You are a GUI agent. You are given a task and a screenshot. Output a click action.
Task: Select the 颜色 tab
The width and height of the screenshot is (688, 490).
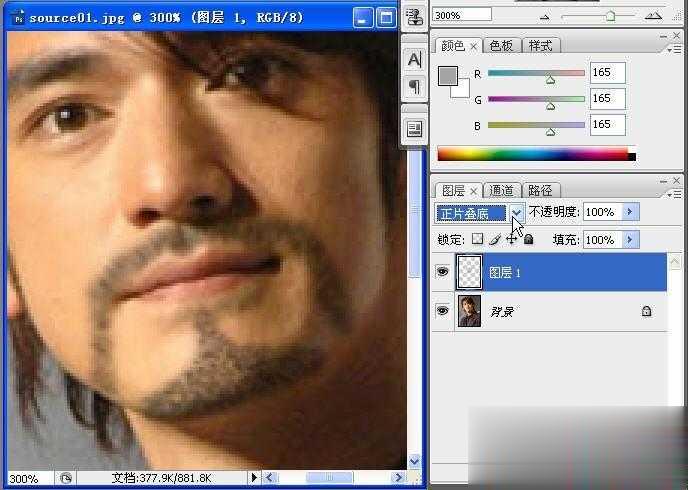pos(453,46)
